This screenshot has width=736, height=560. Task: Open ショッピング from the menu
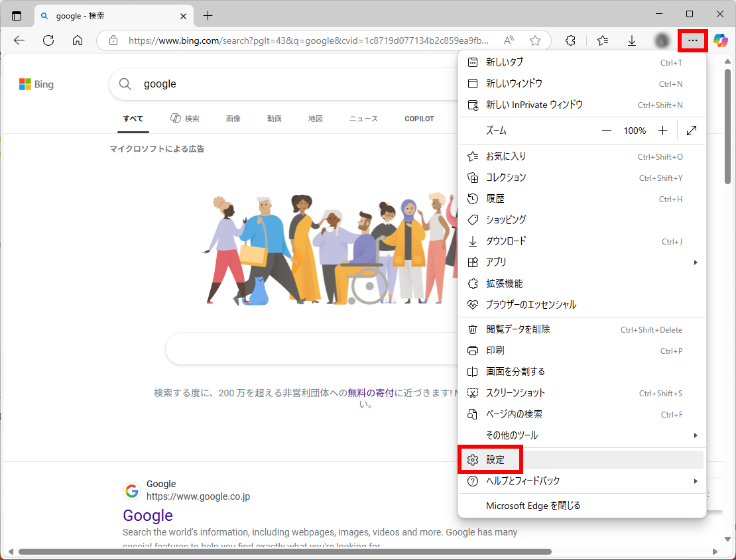582,220
